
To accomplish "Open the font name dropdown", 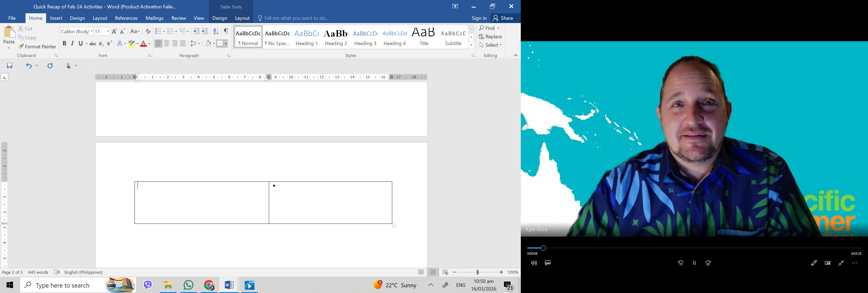I will click(x=91, y=31).
